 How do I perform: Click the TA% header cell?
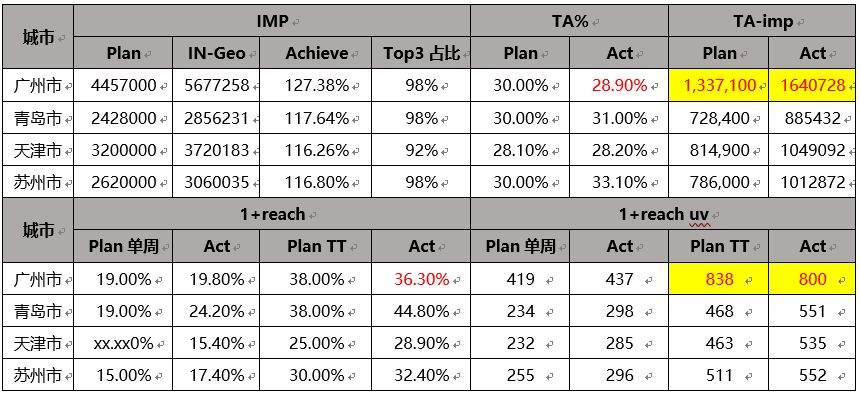point(569,21)
